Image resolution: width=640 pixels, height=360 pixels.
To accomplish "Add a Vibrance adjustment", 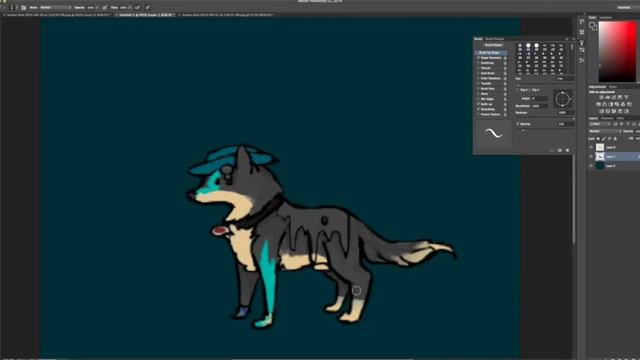I will coord(627,97).
